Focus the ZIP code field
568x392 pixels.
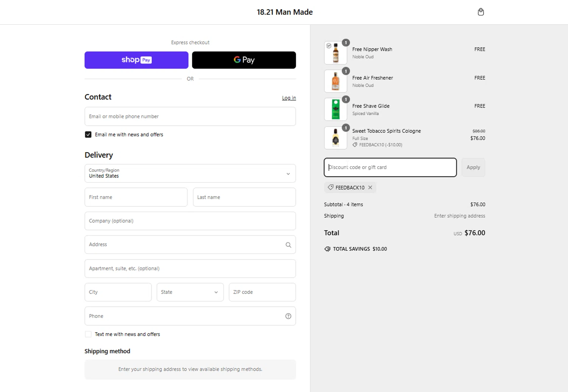pos(262,292)
